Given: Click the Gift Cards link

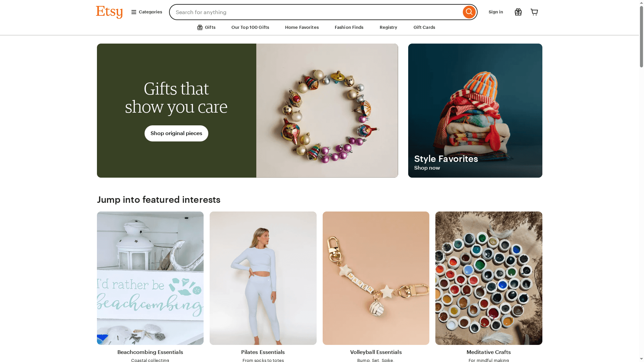Looking at the screenshot, I should tap(424, 27).
